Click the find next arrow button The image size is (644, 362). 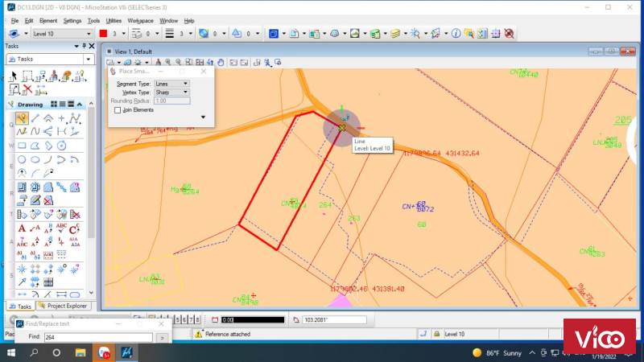pos(163,338)
